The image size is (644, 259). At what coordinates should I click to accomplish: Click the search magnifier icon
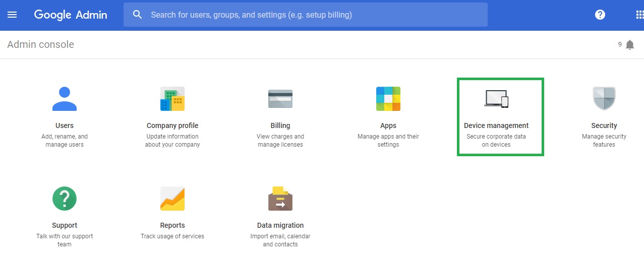pos(138,15)
